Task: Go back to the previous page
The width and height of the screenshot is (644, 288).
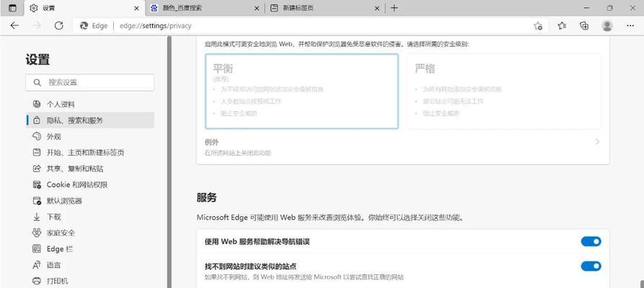Action: click(x=15, y=26)
